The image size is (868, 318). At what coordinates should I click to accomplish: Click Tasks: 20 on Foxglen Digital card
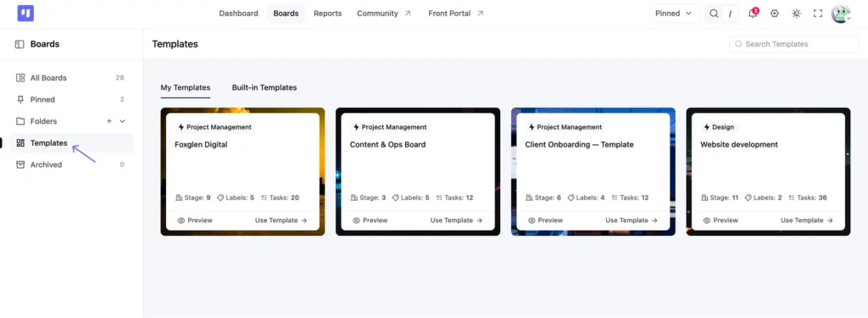pos(280,198)
